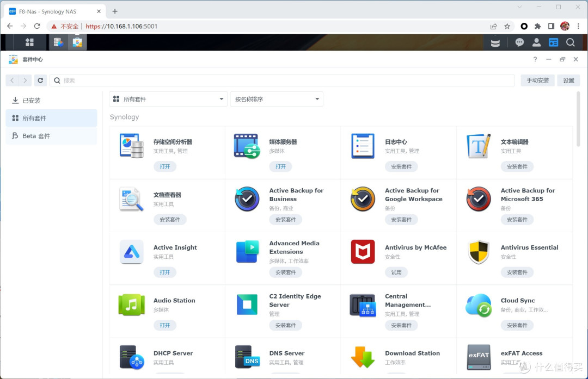Expand the 所有套件 category dropdown
The image size is (588, 379).
coord(168,99)
